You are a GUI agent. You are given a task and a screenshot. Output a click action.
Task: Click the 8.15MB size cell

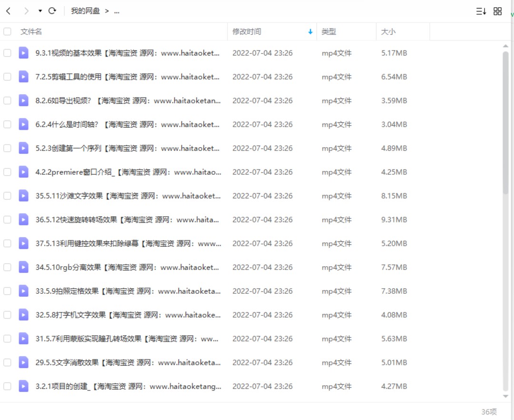tap(394, 196)
